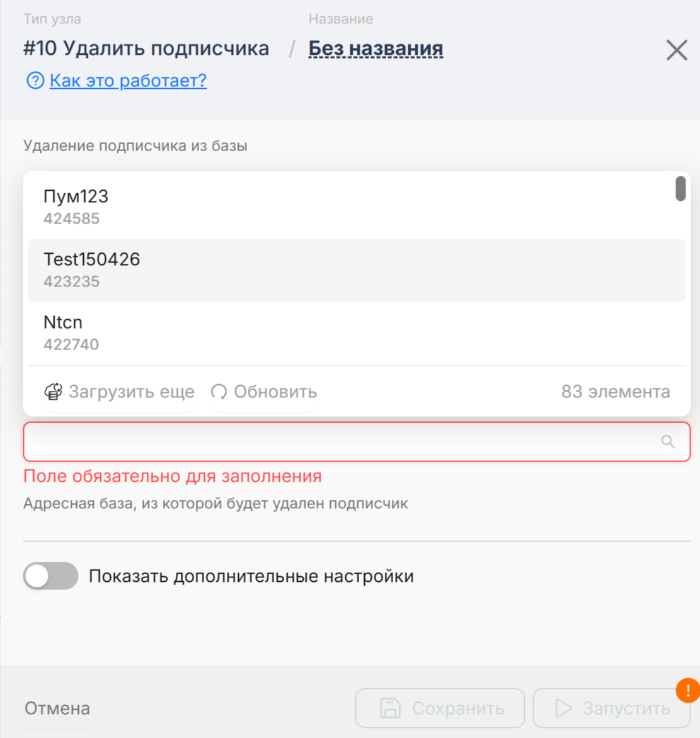Image resolution: width=700 pixels, height=738 pixels.
Task: Focus the address base search field
Action: pos(340,441)
